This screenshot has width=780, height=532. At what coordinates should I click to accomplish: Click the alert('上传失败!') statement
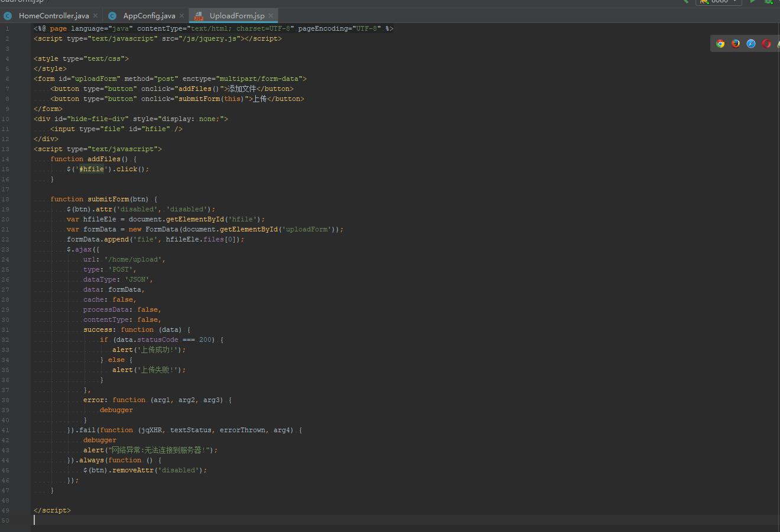149,370
